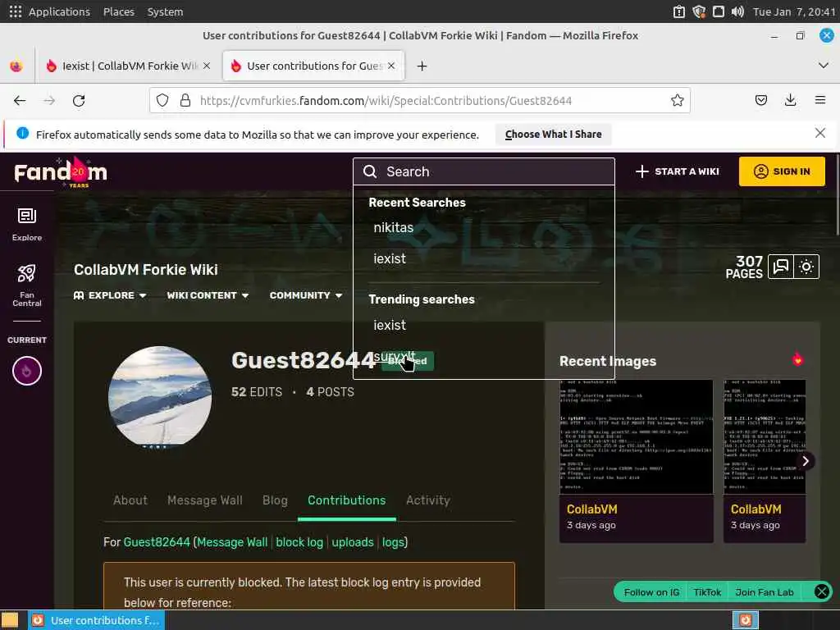Viewport: 840px width, 630px height.
Task: Open the System menu
Action: [x=165, y=11]
